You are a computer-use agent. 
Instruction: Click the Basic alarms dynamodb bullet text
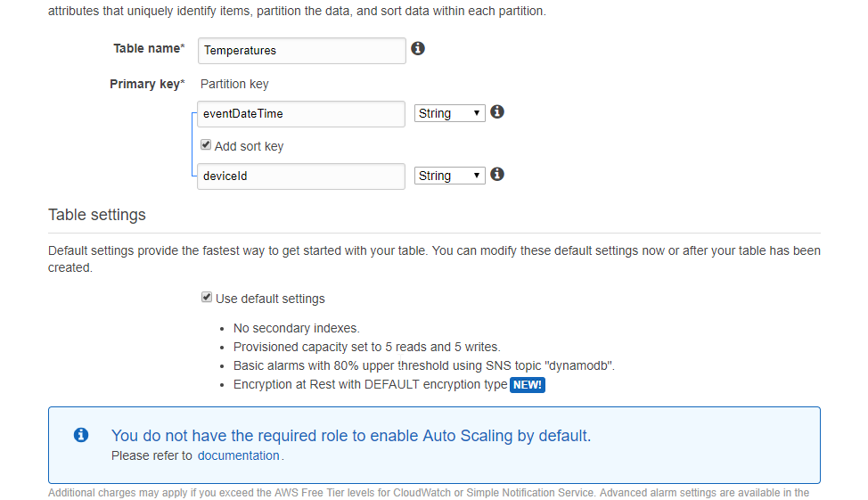tap(424, 366)
